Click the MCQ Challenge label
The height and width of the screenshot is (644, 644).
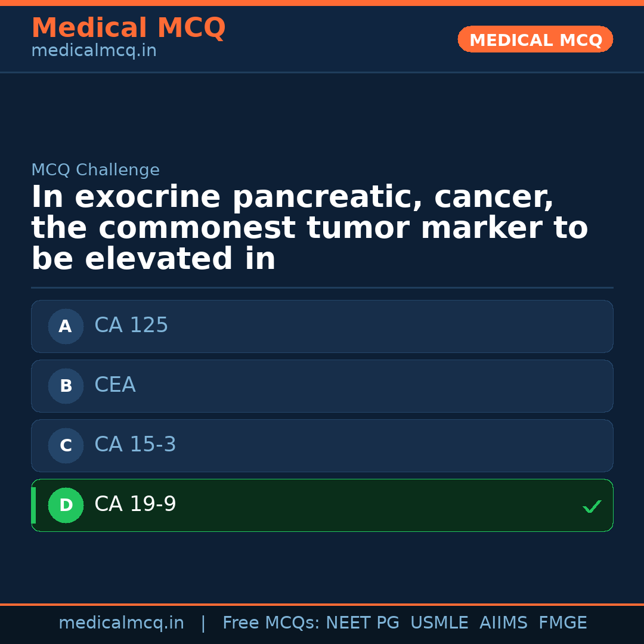click(95, 171)
